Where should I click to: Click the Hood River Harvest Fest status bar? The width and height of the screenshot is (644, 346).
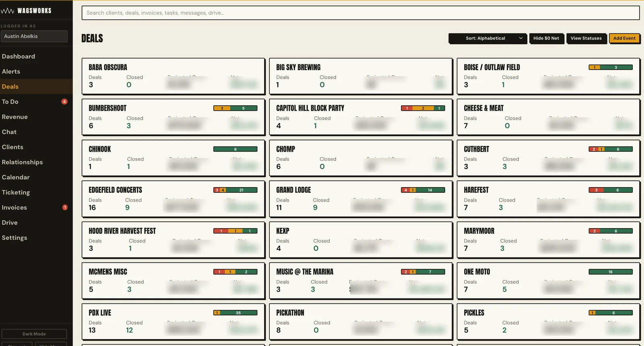pyautogui.click(x=235, y=231)
